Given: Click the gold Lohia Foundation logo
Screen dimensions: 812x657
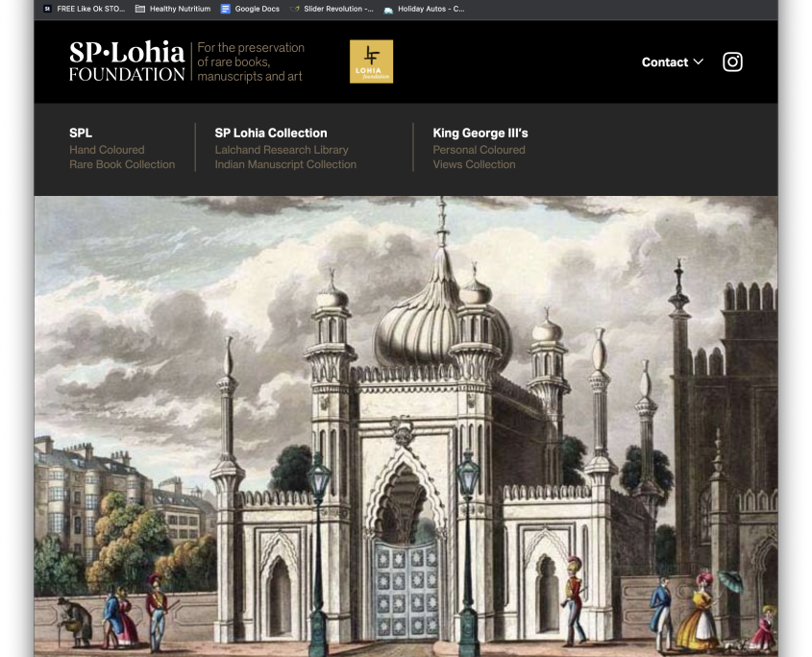Looking at the screenshot, I should (x=371, y=61).
